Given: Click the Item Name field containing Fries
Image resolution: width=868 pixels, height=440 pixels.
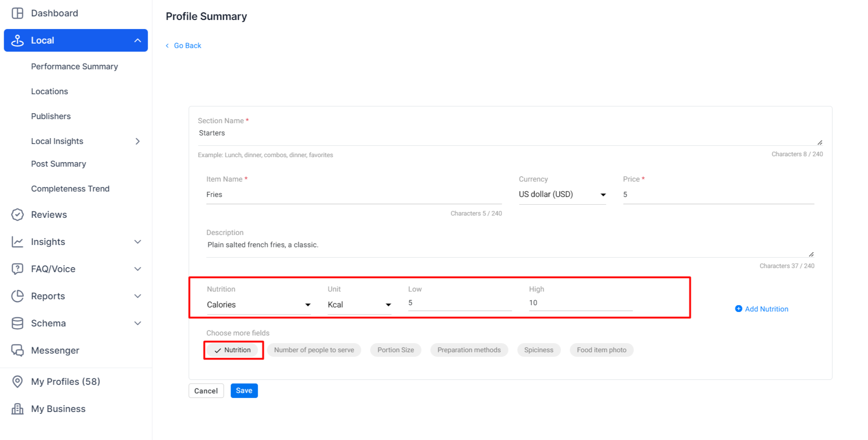Looking at the screenshot, I should pos(354,195).
